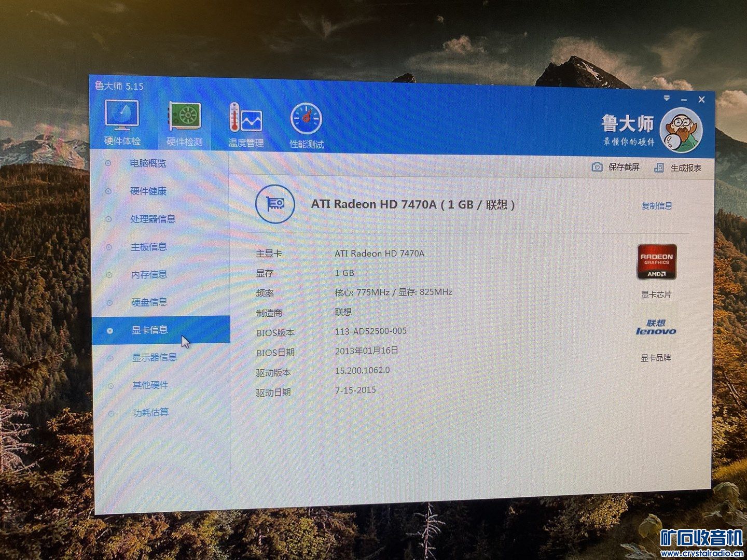747x560 pixels.
Task: Open the title bar dropdown menu arrow
Action: [x=667, y=98]
